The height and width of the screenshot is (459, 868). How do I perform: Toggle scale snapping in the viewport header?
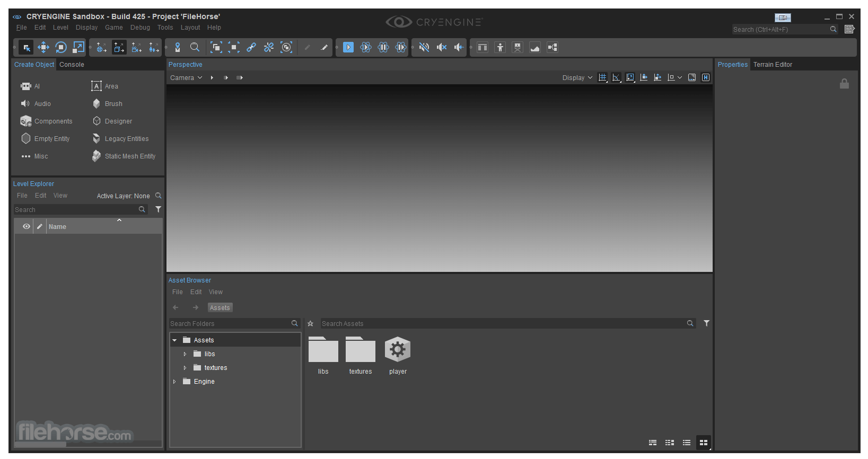630,77
